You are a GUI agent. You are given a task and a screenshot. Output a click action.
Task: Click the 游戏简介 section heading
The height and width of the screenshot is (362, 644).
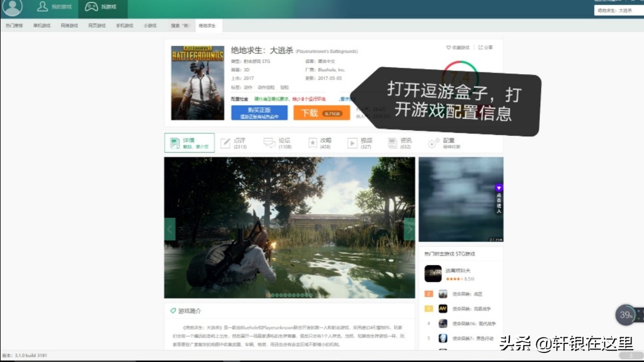point(189,311)
